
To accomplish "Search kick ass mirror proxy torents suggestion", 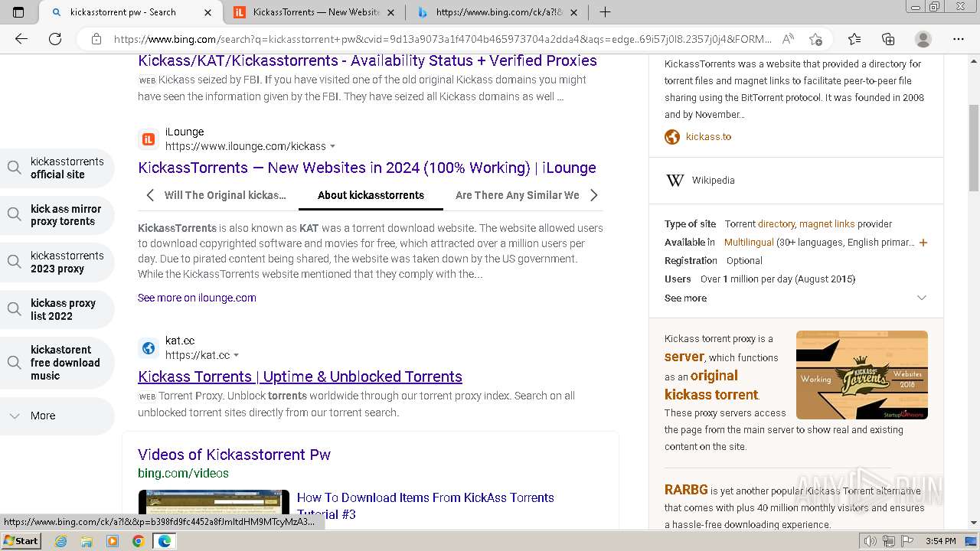I will pos(57,215).
